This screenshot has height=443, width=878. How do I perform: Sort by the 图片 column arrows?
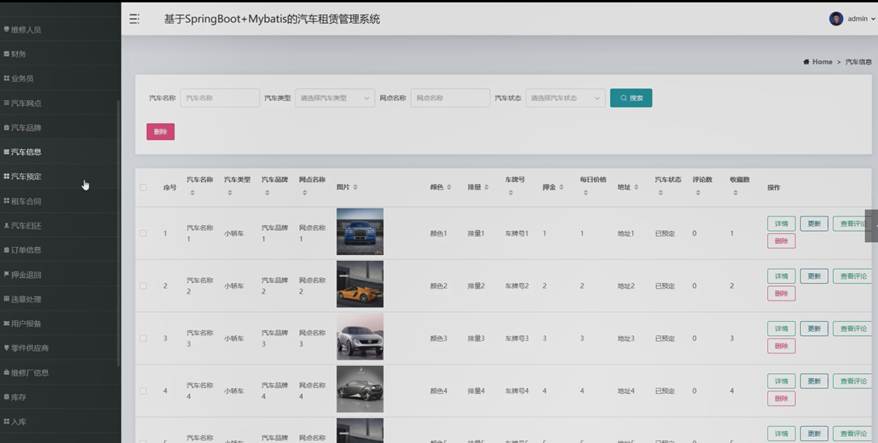click(x=356, y=187)
